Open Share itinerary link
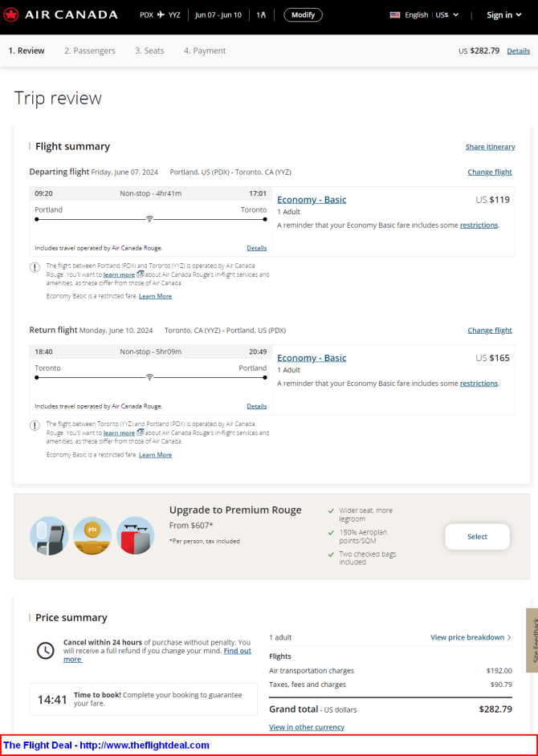The width and height of the screenshot is (538, 756). [x=491, y=147]
